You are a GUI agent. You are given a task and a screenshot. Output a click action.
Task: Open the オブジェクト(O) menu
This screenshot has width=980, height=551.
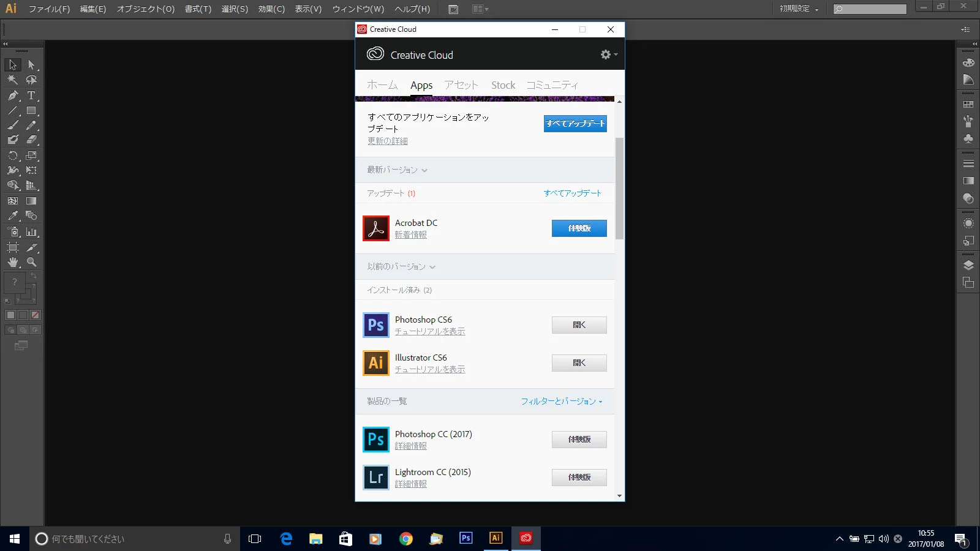tap(146, 9)
